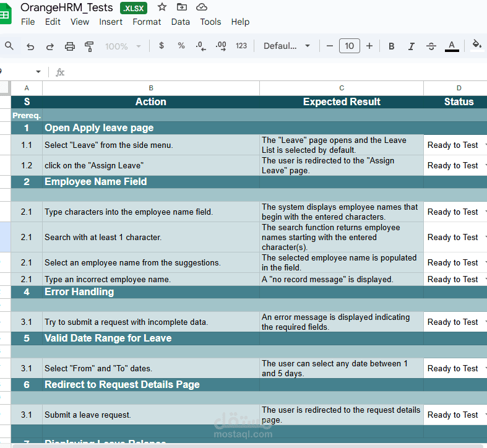Image resolution: width=487 pixels, height=448 pixels.
Task: Toggle strikethrough formatting
Action: pos(431,46)
